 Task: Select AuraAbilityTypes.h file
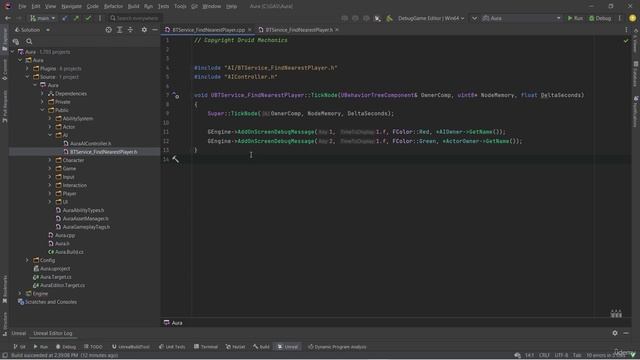[x=83, y=210]
